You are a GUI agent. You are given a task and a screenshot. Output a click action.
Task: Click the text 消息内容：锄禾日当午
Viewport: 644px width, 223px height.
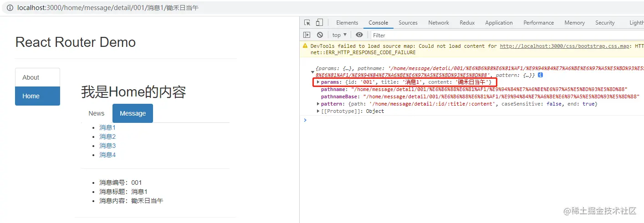(x=131, y=201)
